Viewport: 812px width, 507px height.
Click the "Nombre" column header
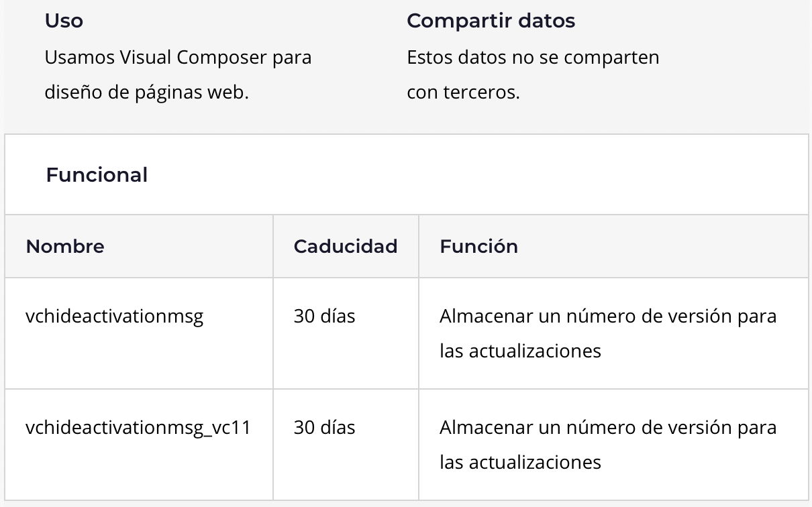coord(65,246)
